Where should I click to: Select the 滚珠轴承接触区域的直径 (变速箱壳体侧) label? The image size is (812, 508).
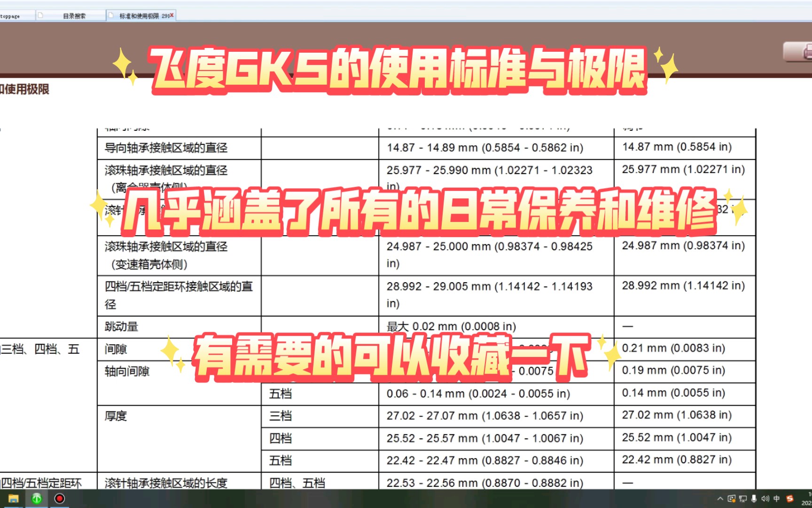166,255
